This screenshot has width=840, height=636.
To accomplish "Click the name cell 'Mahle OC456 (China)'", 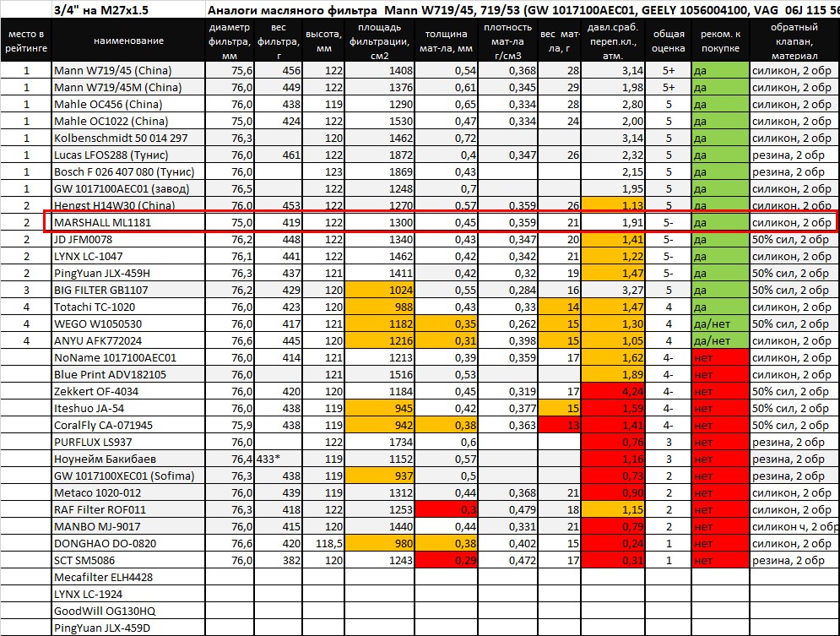I will pyautogui.click(x=128, y=104).
